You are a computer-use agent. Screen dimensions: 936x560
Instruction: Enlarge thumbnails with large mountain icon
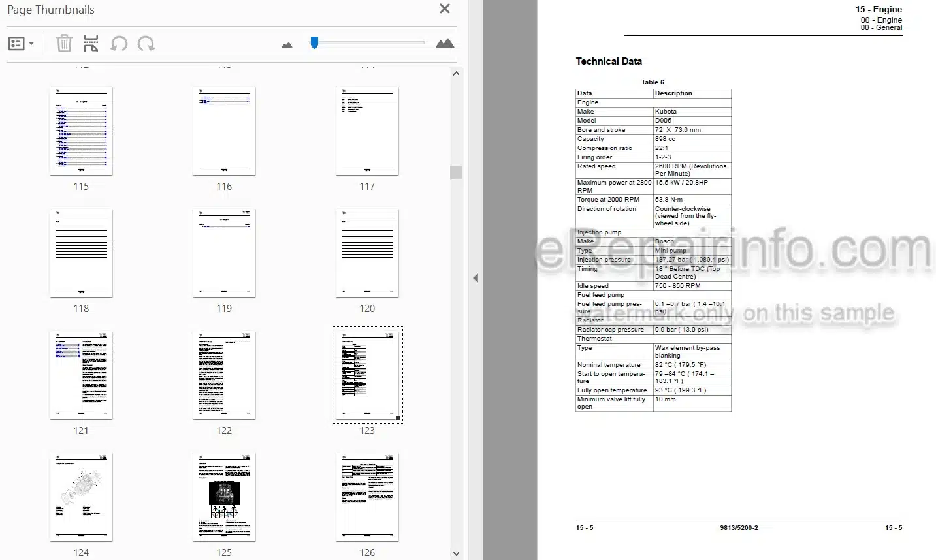[445, 43]
